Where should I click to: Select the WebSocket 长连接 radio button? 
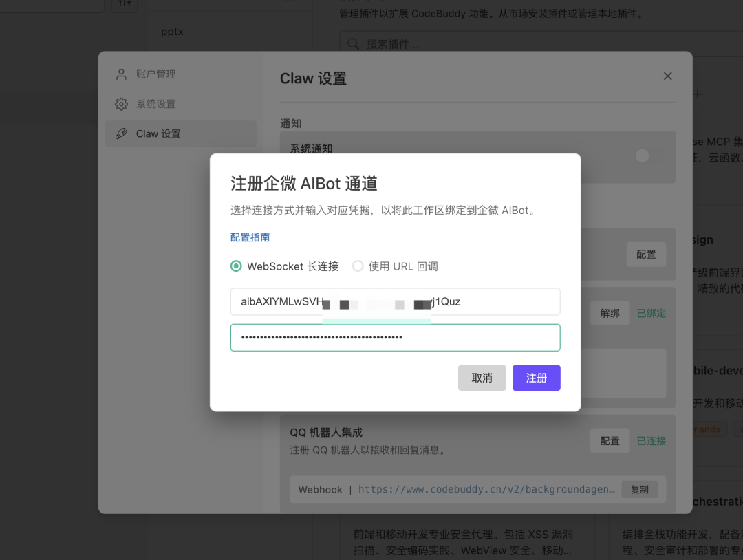click(236, 266)
